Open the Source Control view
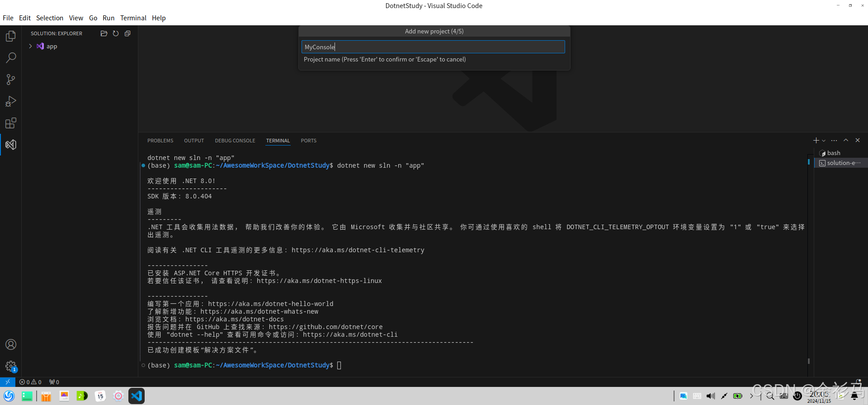 tap(11, 80)
